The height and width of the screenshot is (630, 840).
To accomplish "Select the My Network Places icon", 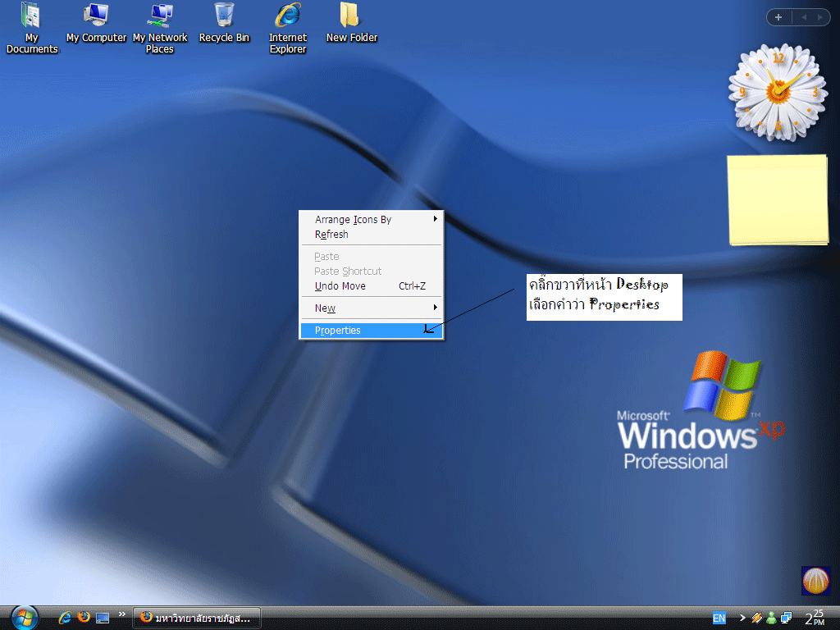I will coord(160,28).
